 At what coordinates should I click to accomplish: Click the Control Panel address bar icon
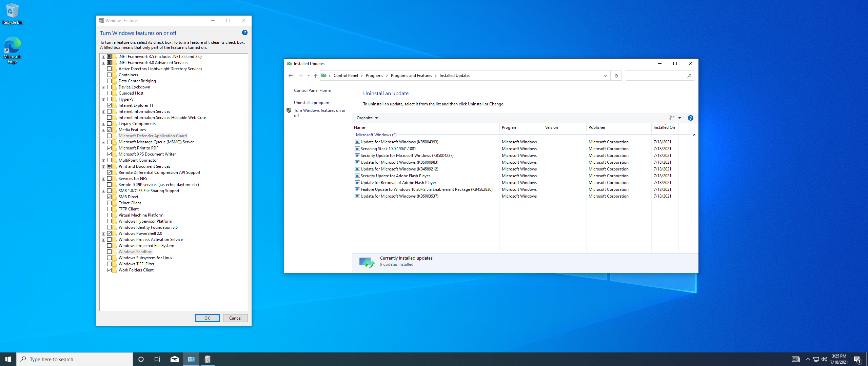click(x=324, y=76)
